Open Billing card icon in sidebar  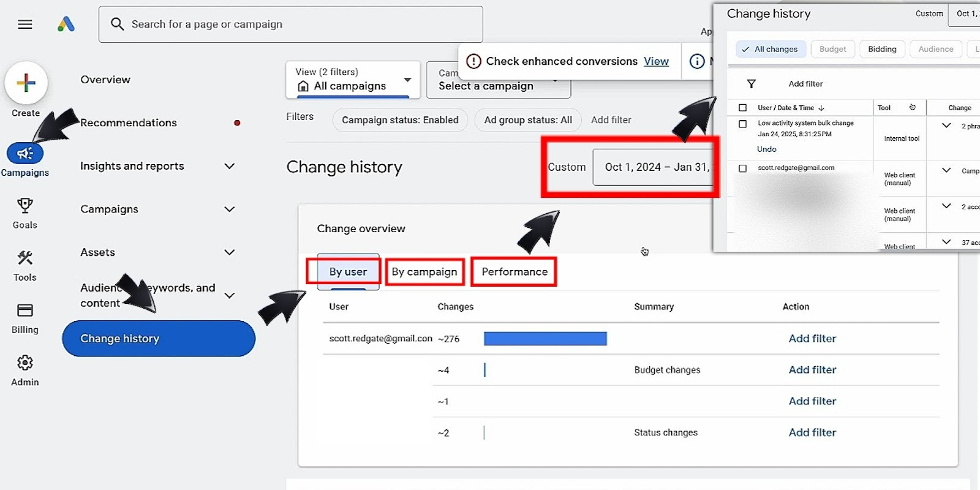(x=25, y=311)
